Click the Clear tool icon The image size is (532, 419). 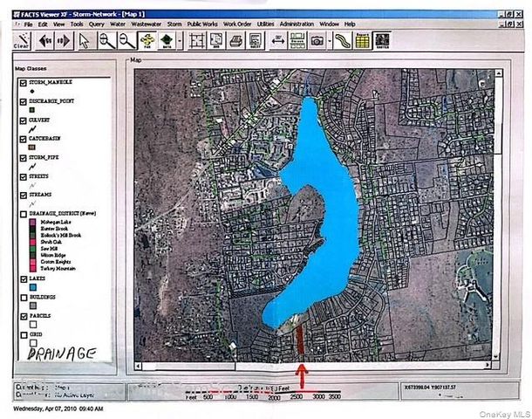pos(22,40)
